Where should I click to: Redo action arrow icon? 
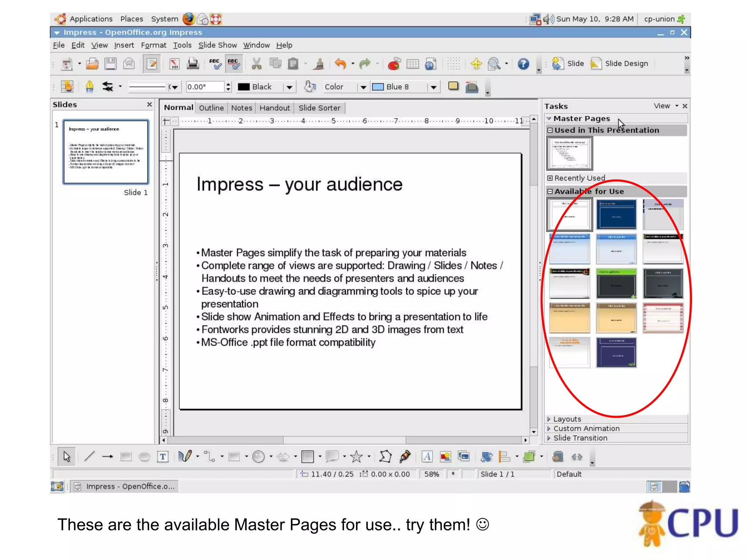click(x=365, y=64)
